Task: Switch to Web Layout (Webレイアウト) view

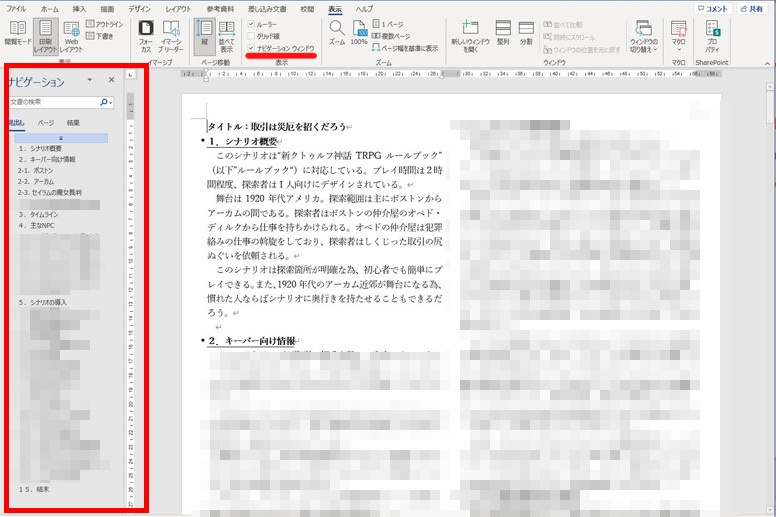Action: tap(71, 37)
